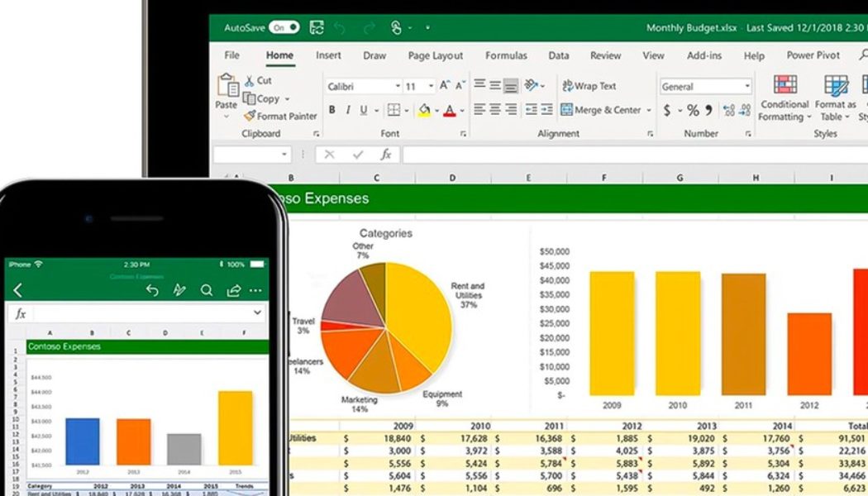The height and width of the screenshot is (496, 868).
Task: Click the percent style icon
Action: (x=693, y=110)
